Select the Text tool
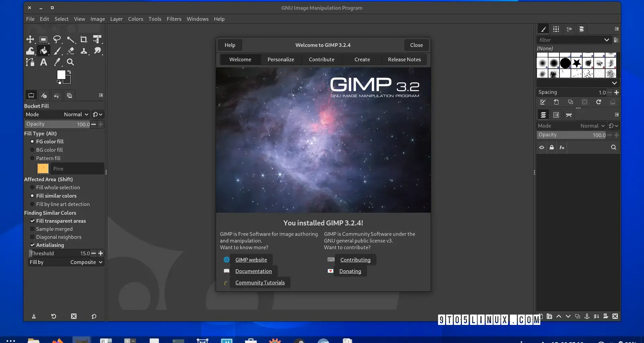The width and height of the screenshot is (644, 343). point(43,62)
